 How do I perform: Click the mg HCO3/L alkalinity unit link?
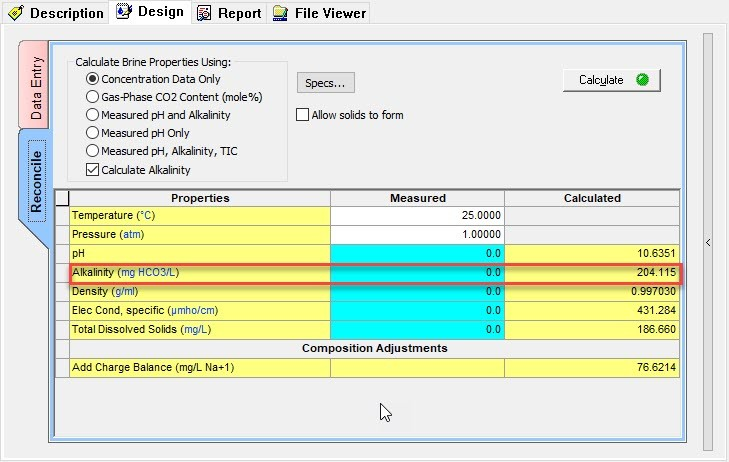click(x=148, y=272)
